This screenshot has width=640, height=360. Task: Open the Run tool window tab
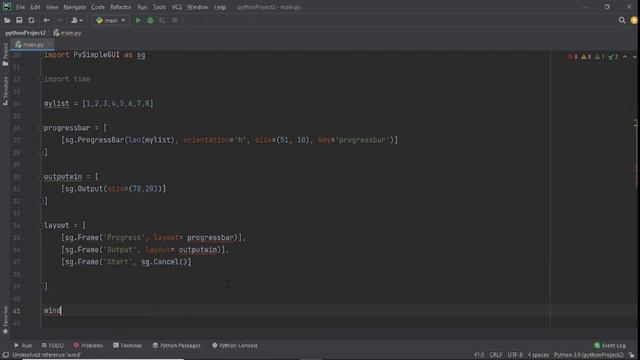point(23,345)
